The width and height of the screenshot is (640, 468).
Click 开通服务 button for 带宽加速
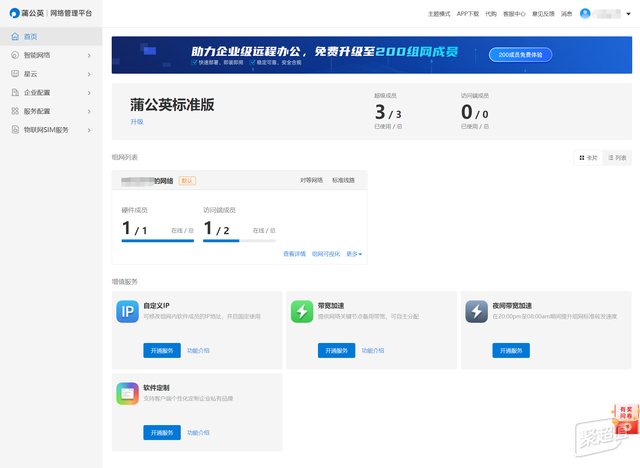point(336,350)
